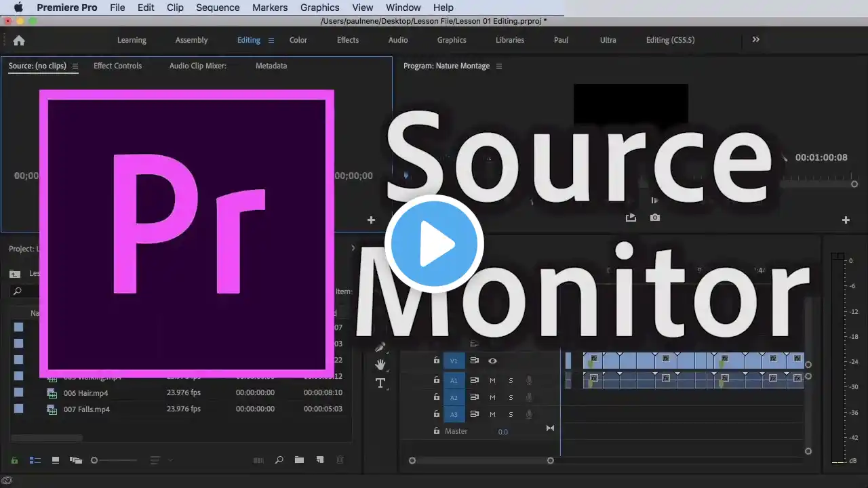Expand the Project panel overflow chevron
The image size is (868, 488).
(353, 249)
